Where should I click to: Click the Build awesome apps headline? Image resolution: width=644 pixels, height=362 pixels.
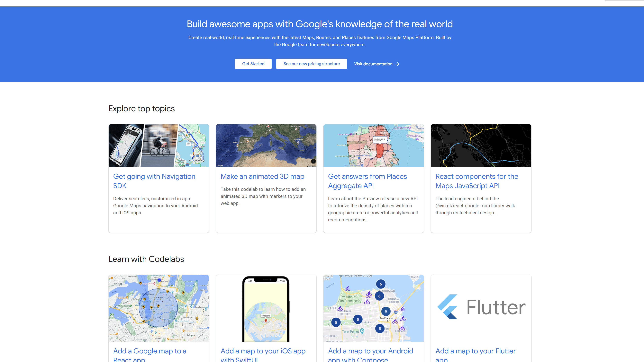point(320,24)
